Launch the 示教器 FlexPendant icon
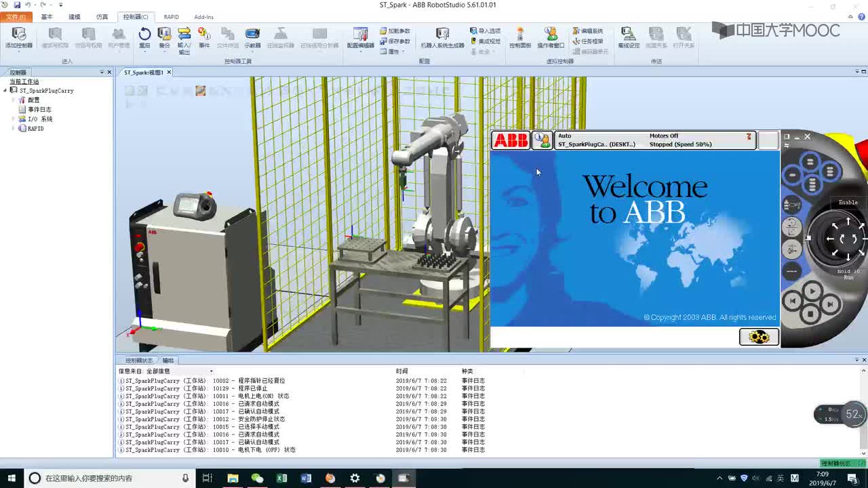The image size is (868, 488). [x=252, y=38]
